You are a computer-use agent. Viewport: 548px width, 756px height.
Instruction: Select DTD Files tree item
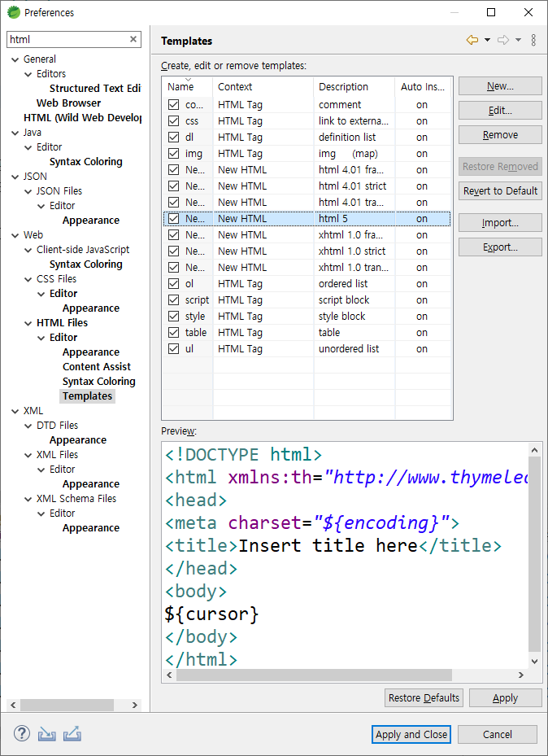pos(57,426)
